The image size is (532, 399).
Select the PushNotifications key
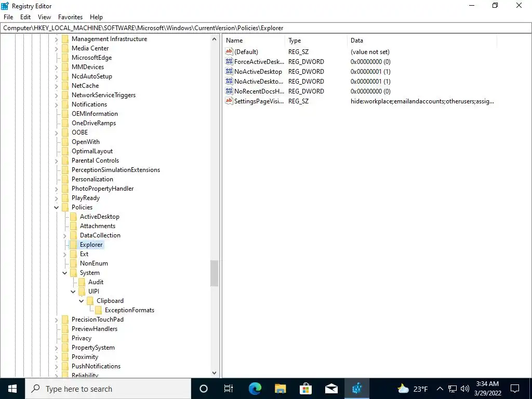[96, 366]
